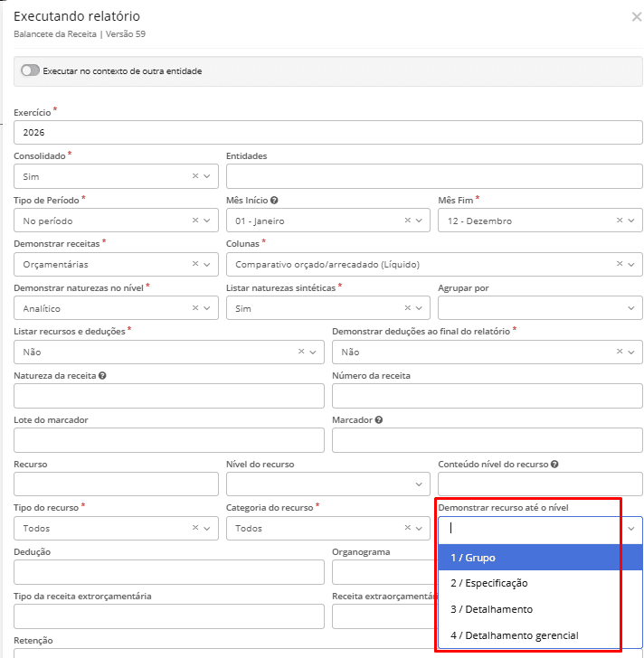This screenshot has width=644, height=658.
Task: Expand Demonstrar naturezas no nível dropdown
Action: click(207, 307)
